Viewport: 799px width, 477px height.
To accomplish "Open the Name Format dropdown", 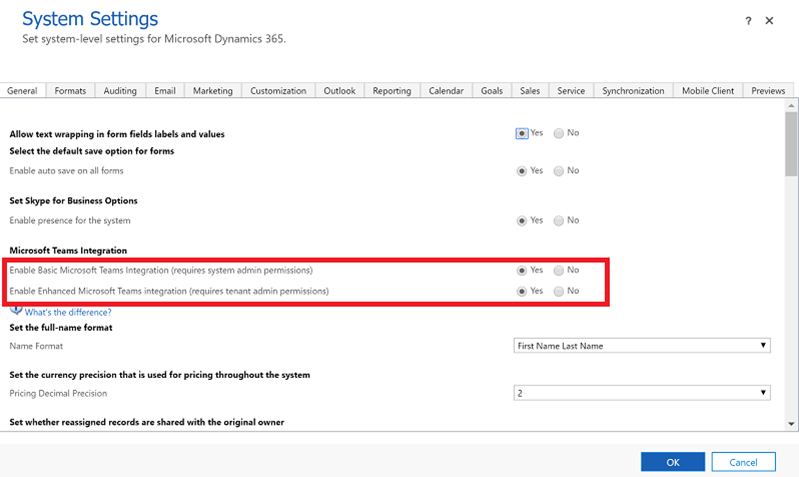I will click(642, 346).
